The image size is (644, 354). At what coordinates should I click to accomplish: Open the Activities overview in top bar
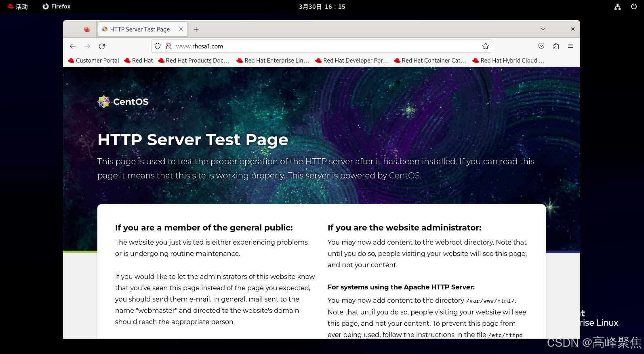point(18,6)
